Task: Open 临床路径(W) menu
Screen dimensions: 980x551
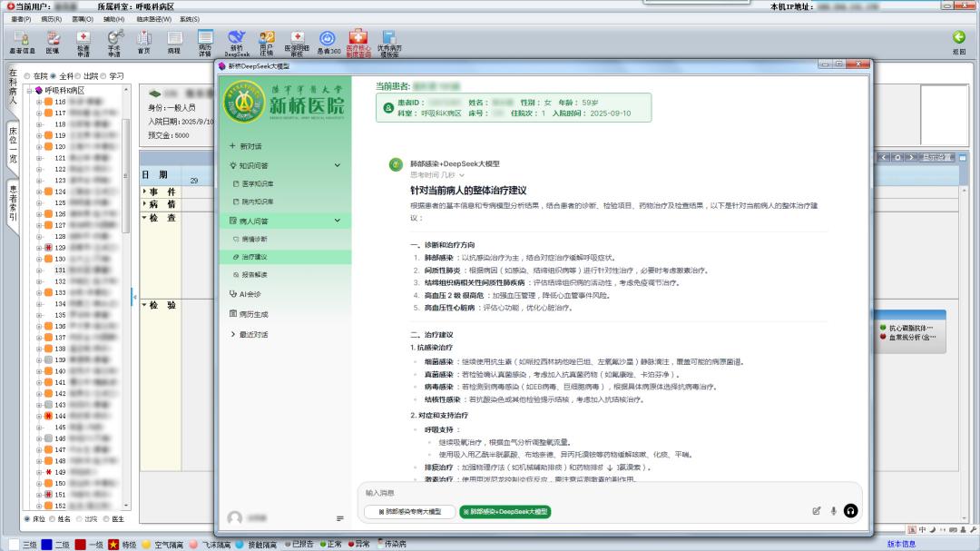Action: 153,19
